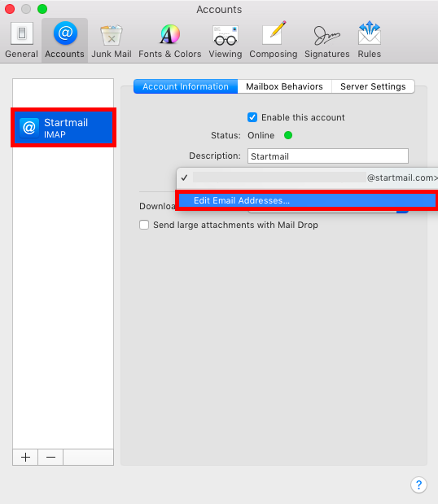Open the Viewing preferences pane

[226, 40]
